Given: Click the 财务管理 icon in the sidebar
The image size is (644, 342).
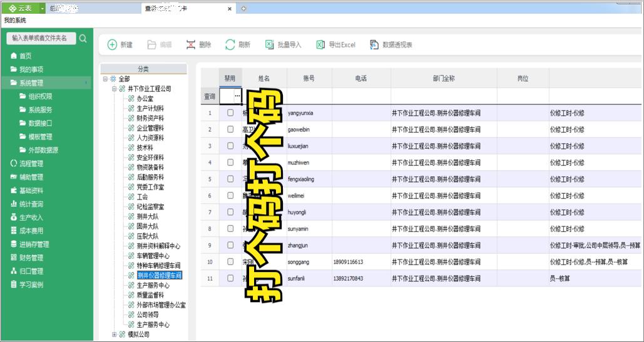Looking at the screenshot, I should pyautogui.click(x=14, y=258).
